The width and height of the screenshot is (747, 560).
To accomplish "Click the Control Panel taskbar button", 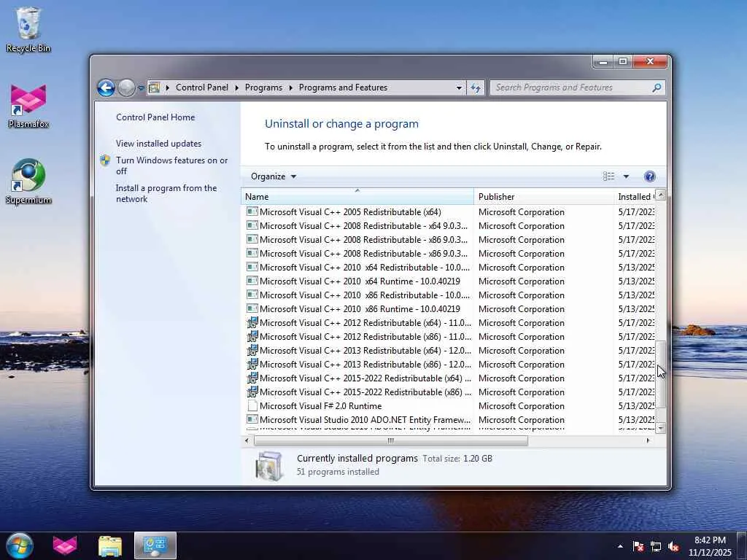I will coord(155,545).
